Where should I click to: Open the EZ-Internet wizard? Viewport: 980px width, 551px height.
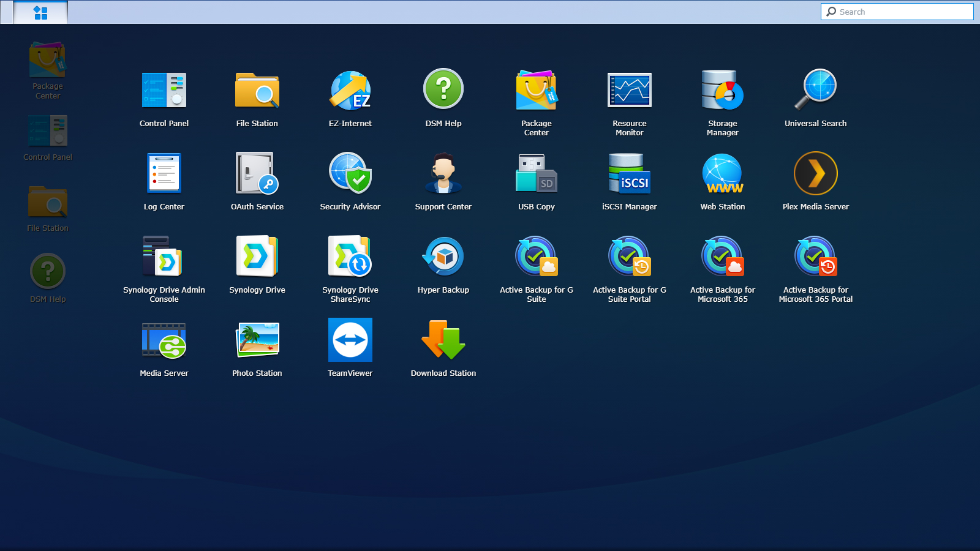(x=350, y=99)
